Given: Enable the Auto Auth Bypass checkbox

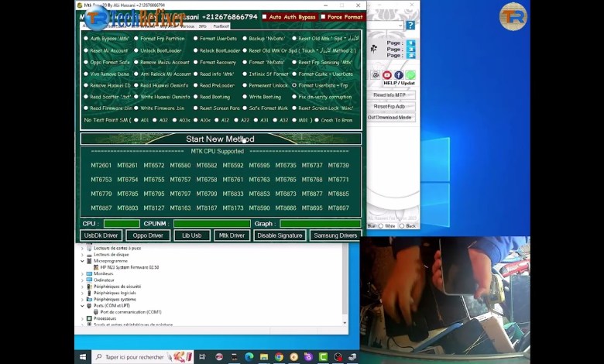Looking at the screenshot, I should tap(265, 16).
